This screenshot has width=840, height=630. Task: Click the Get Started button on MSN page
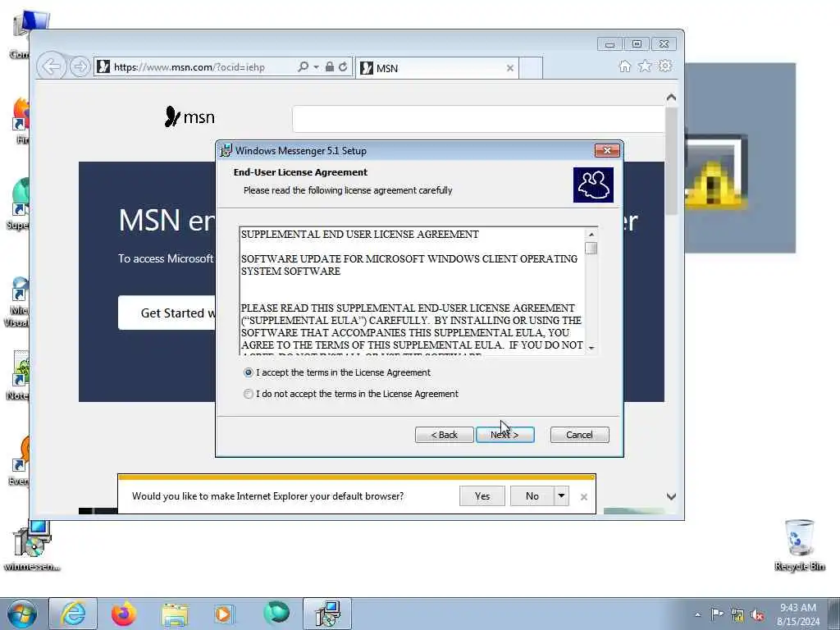pos(167,313)
